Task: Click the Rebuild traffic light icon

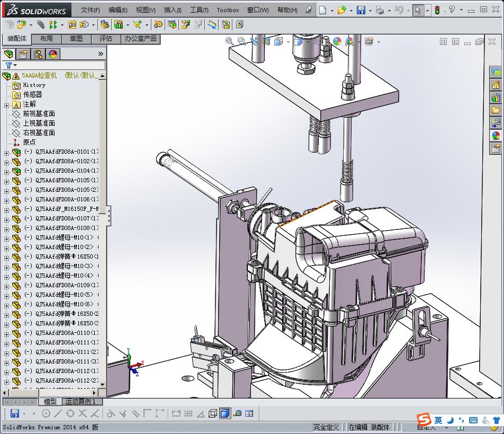Action: (437, 10)
